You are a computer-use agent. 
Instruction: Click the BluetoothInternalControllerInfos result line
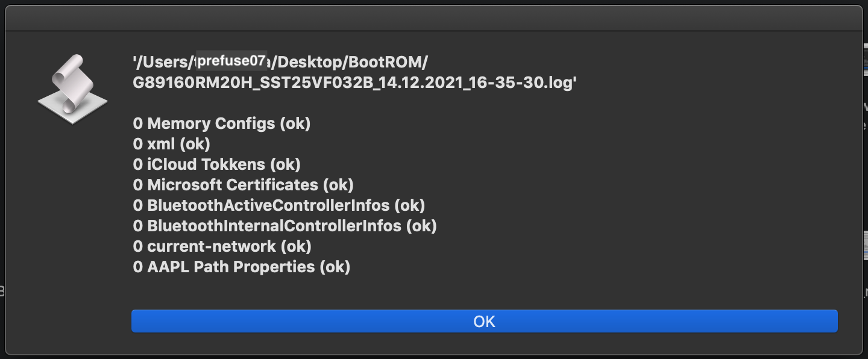[285, 226]
